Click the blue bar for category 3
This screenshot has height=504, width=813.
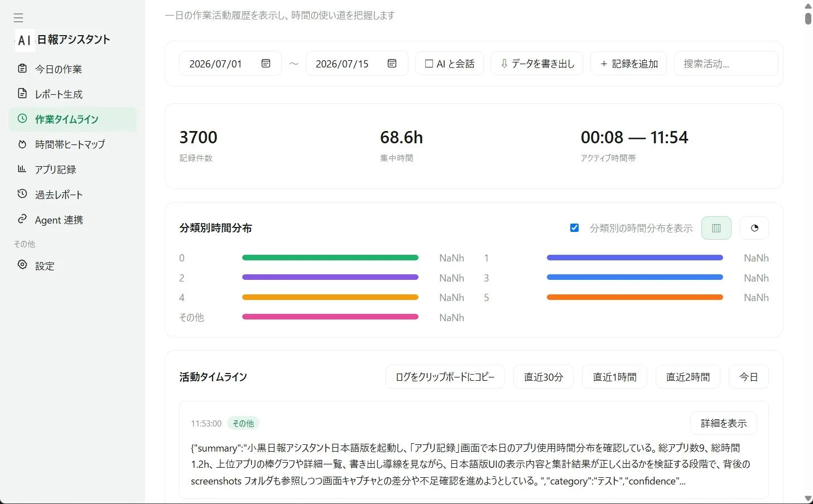pos(635,277)
